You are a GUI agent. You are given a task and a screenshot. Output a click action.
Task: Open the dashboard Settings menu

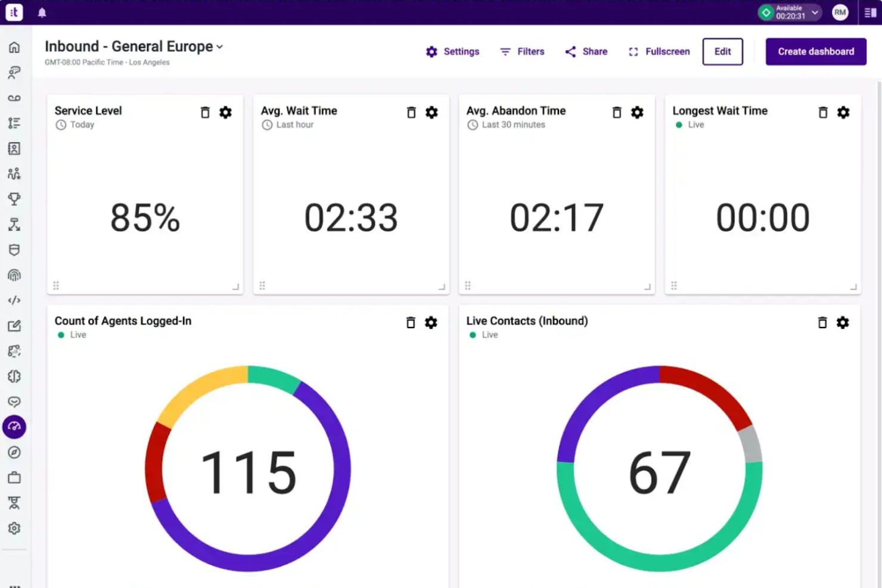453,51
